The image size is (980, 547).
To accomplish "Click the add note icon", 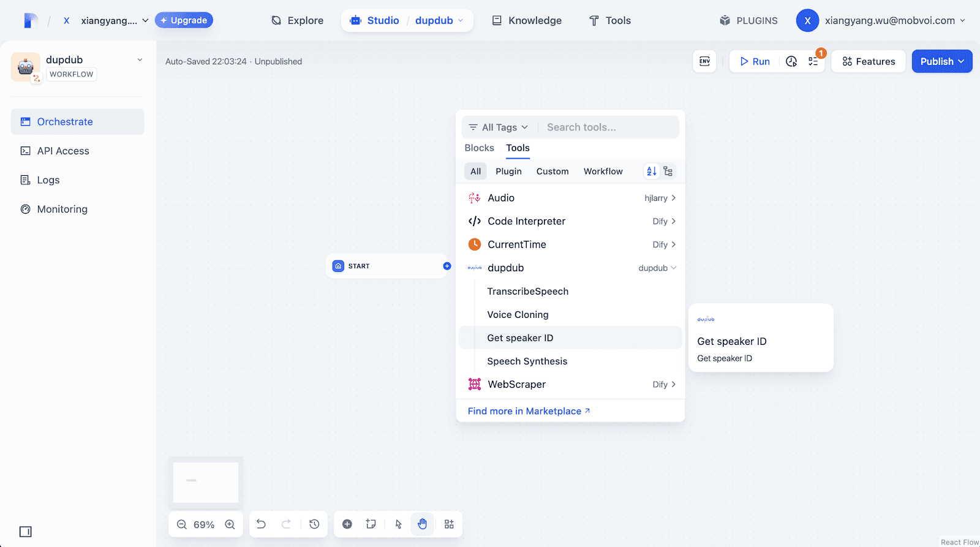I will click(371, 524).
